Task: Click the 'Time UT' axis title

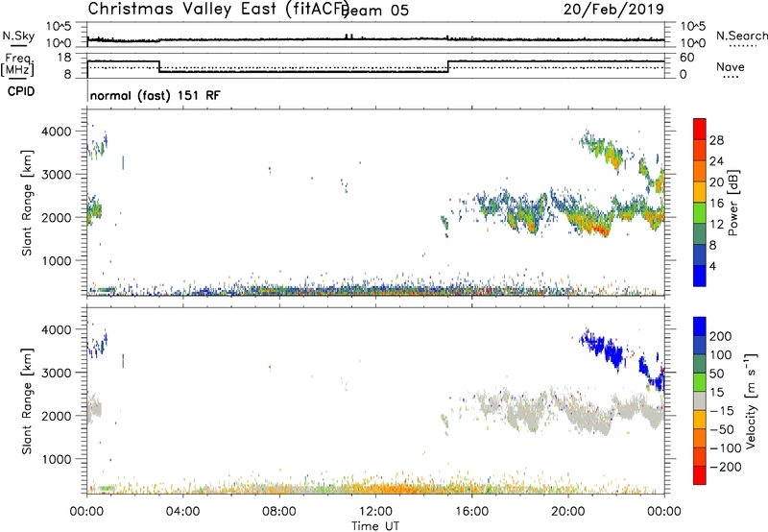Action: tap(375, 526)
